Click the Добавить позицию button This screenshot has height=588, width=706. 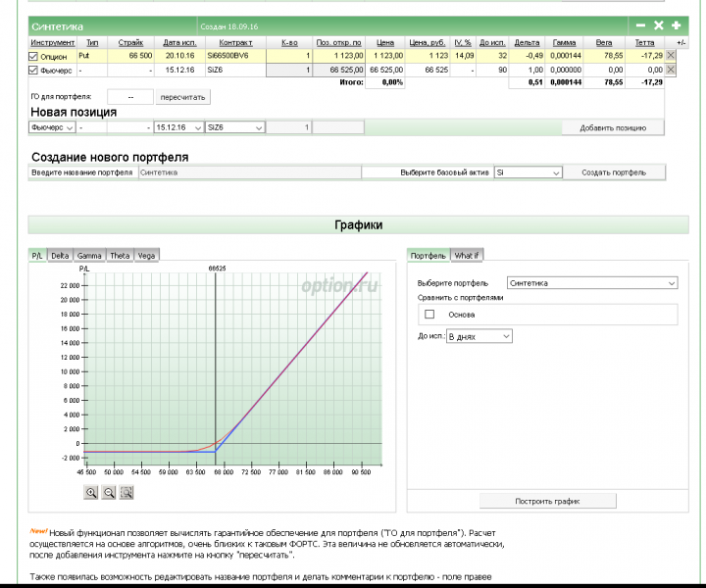click(613, 127)
